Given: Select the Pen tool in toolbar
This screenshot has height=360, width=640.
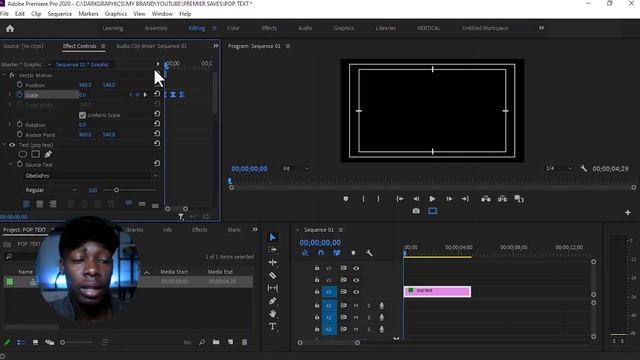Looking at the screenshot, I should tap(273, 301).
